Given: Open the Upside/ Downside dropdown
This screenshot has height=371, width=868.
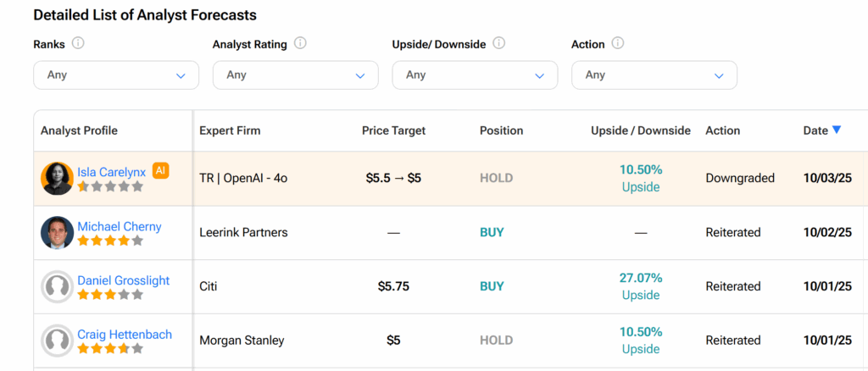Looking at the screenshot, I should click(475, 75).
